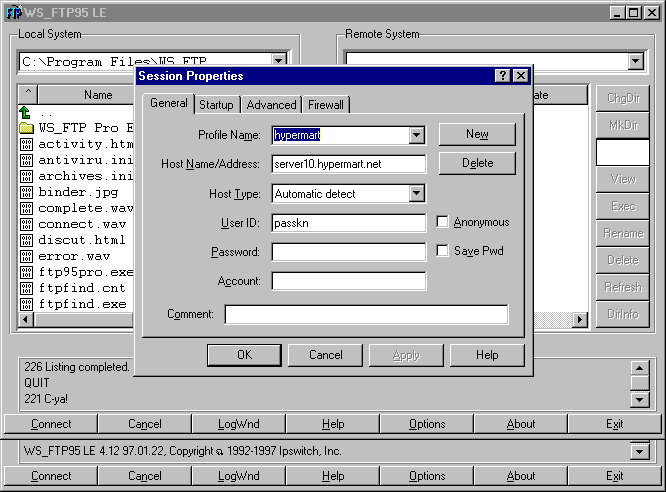This screenshot has height=492, width=666.
Task: Click the activity.htm file icon
Action: 26,144
